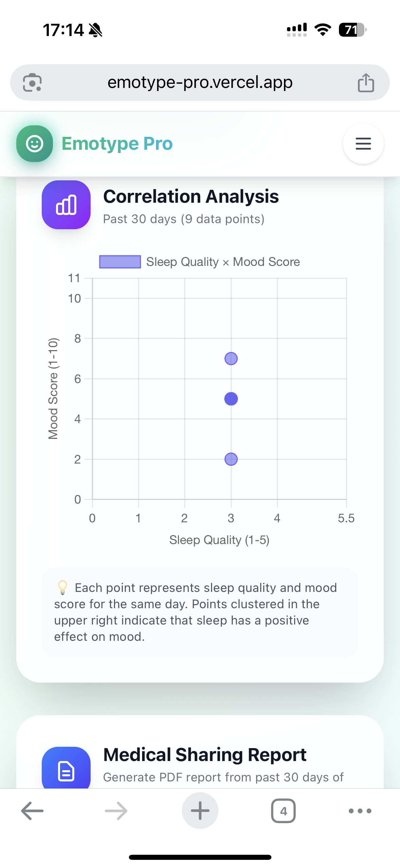The image size is (400, 868).
Task: Open the Emotype Pro smiley logo
Action: coord(34,144)
